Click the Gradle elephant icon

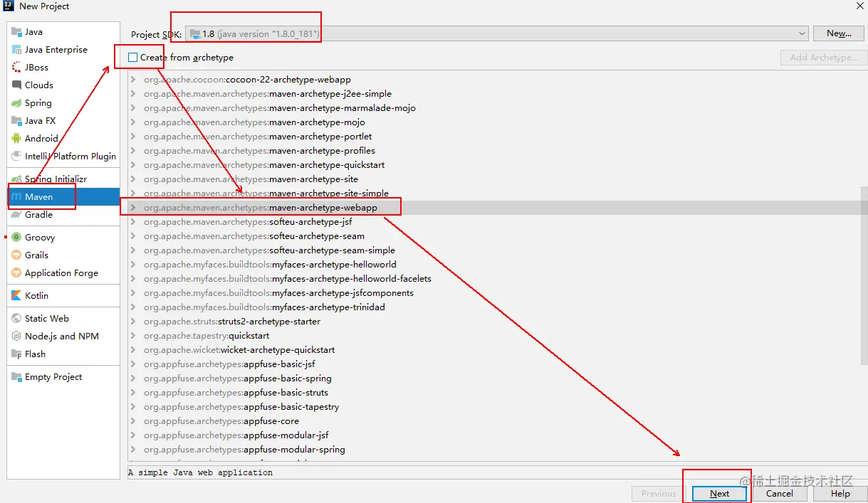coord(16,215)
